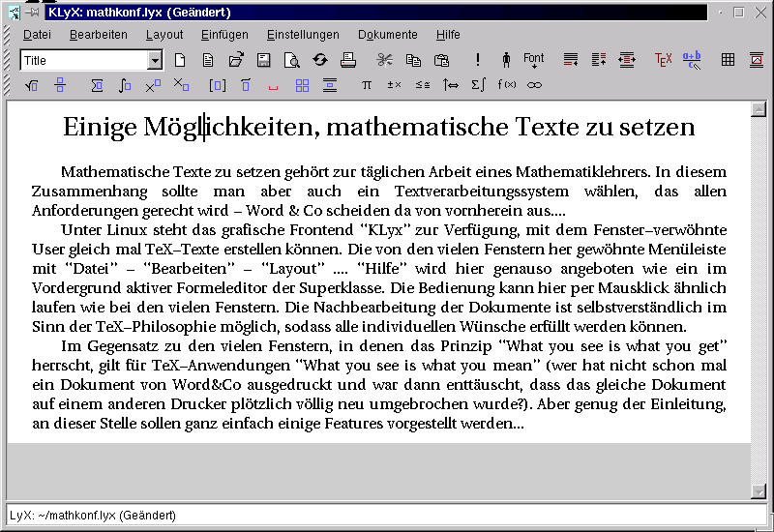Insert a table with the grid icon

tap(729, 60)
